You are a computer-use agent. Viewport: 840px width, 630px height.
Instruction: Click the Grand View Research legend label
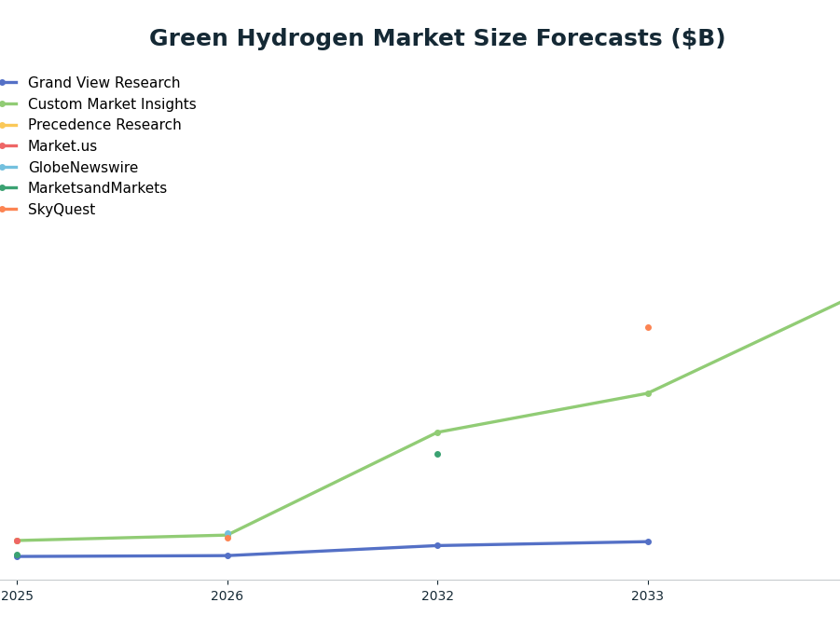[103, 83]
